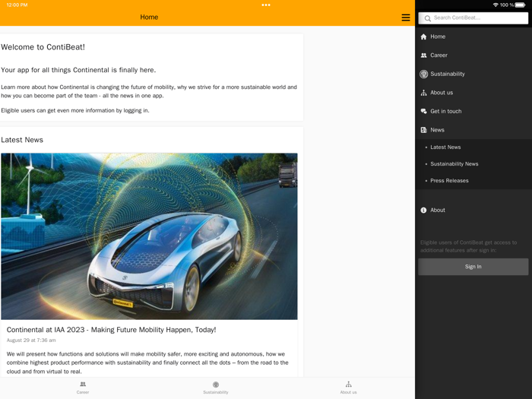This screenshot has height=399, width=532.
Task: Click the Welcome to ContiBeat! heading
Action: pos(43,47)
